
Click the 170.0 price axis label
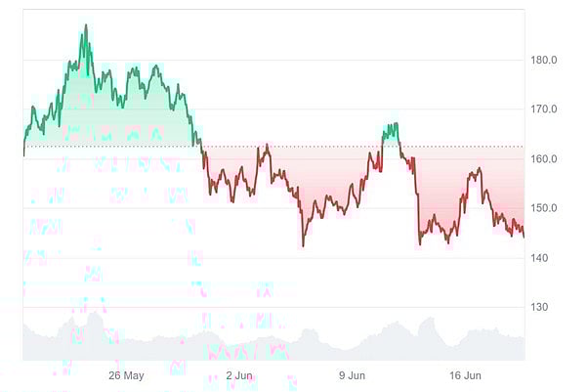544,109
